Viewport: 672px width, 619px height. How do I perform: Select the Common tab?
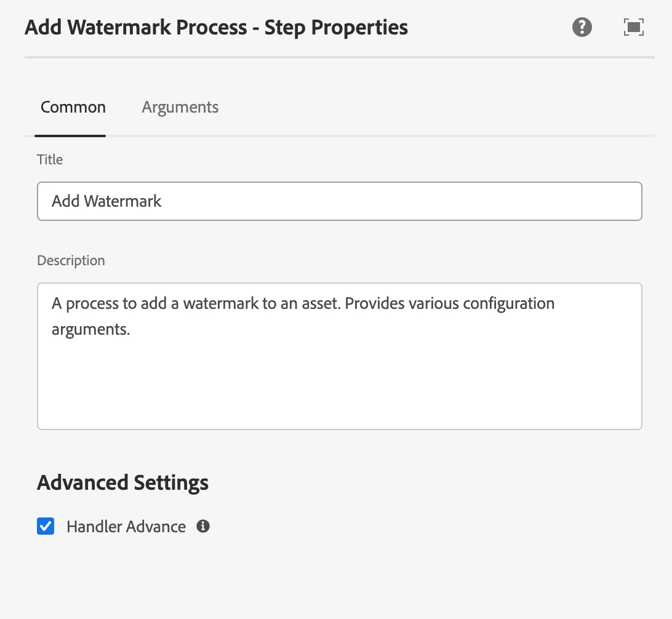(x=73, y=108)
